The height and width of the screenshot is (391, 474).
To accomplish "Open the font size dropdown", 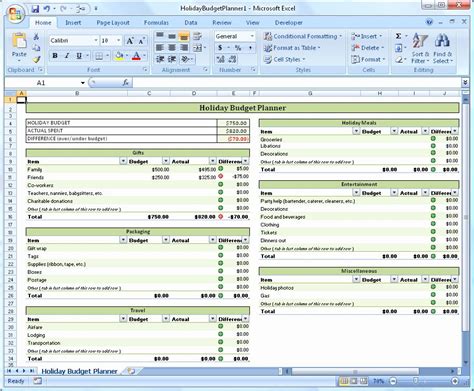I will coord(119,40).
